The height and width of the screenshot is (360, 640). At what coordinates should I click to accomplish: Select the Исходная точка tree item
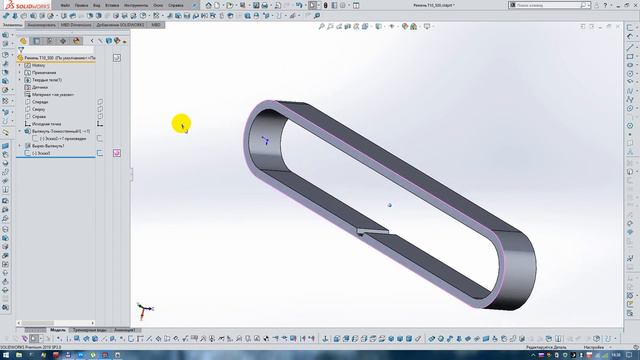tap(47, 124)
